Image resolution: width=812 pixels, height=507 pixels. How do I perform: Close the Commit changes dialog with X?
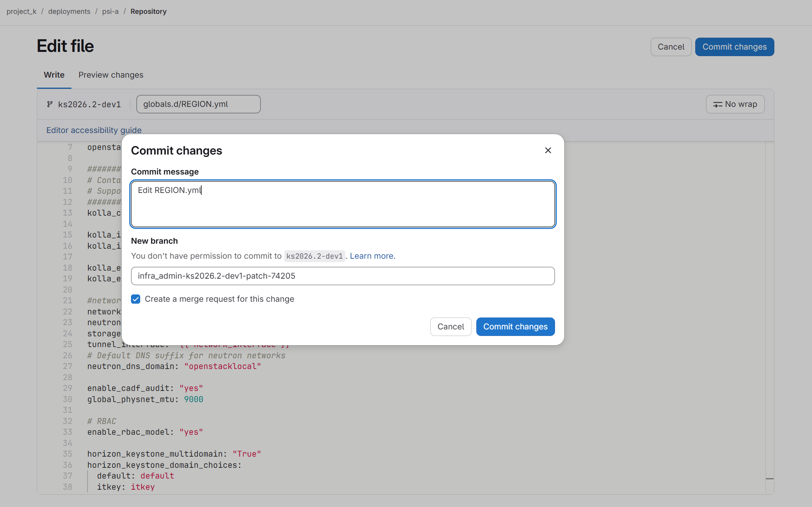click(548, 150)
